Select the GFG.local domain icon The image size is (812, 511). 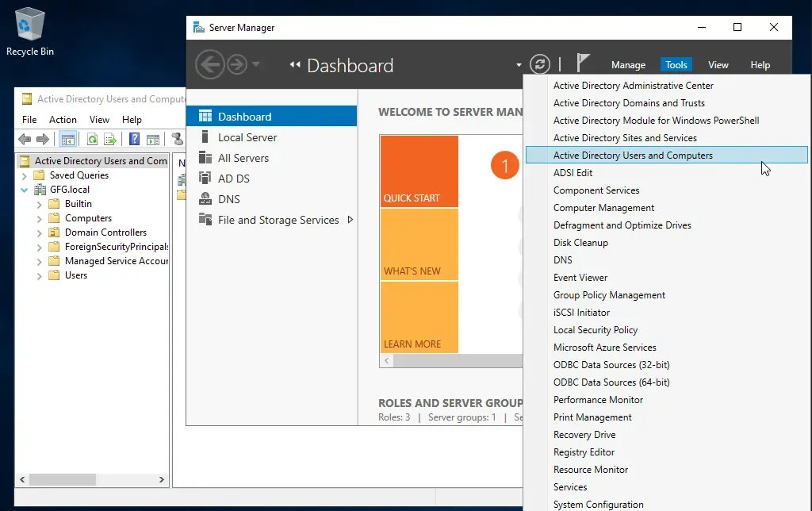(x=40, y=190)
